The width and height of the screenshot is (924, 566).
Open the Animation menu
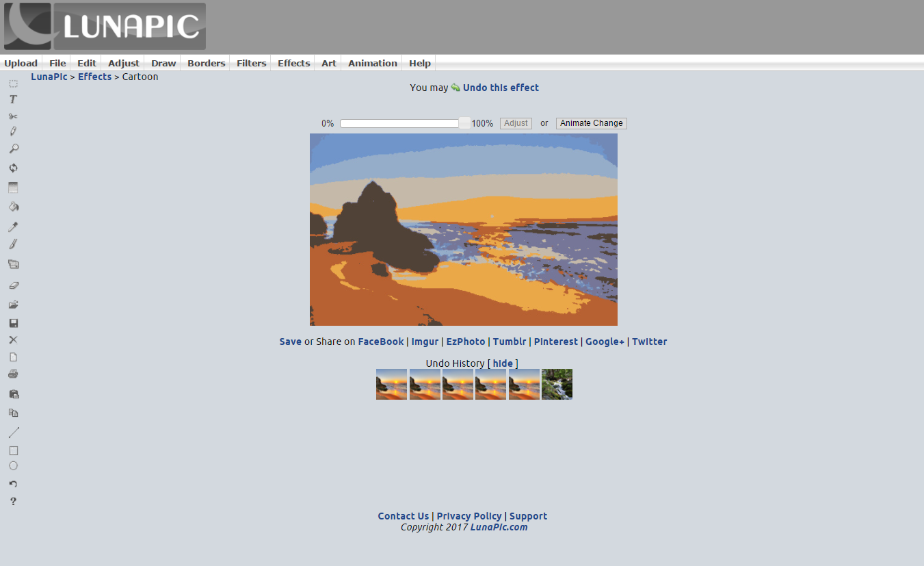[372, 63]
